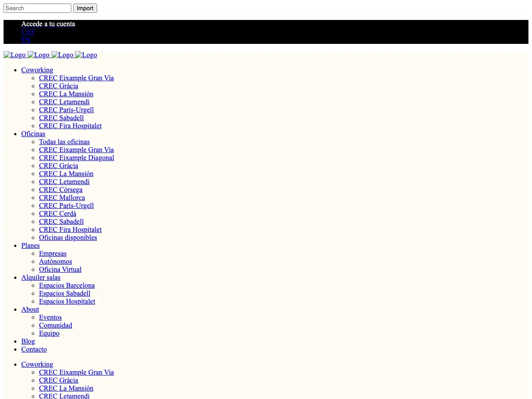
Task: Select the CREC Mallorca link
Action: click(62, 198)
